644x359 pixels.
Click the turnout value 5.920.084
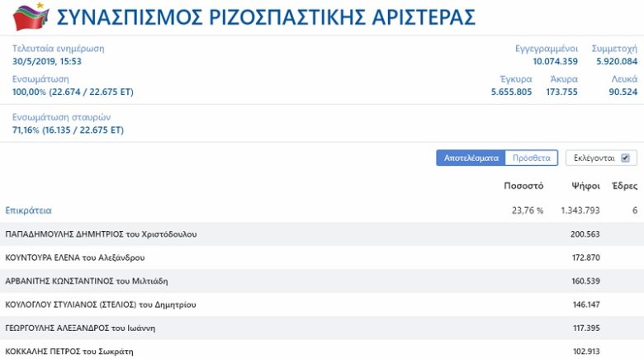coord(617,61)
